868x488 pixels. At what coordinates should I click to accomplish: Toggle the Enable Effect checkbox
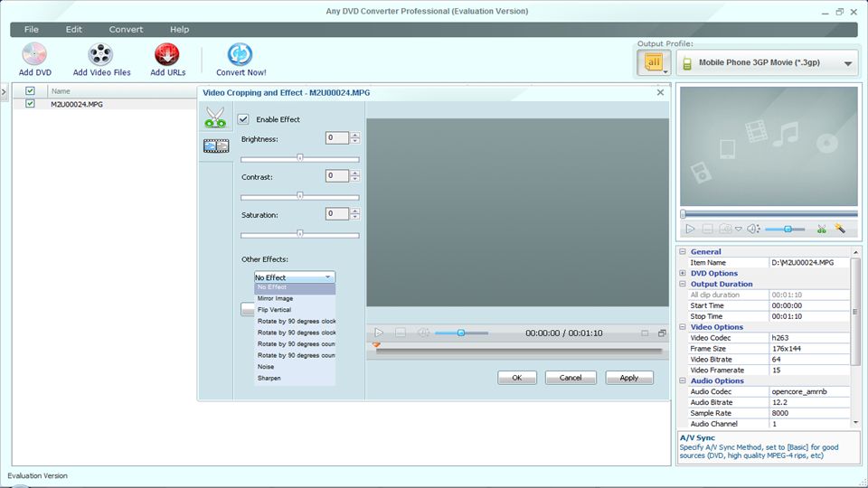pyautogui.click(x=243, y=119)
